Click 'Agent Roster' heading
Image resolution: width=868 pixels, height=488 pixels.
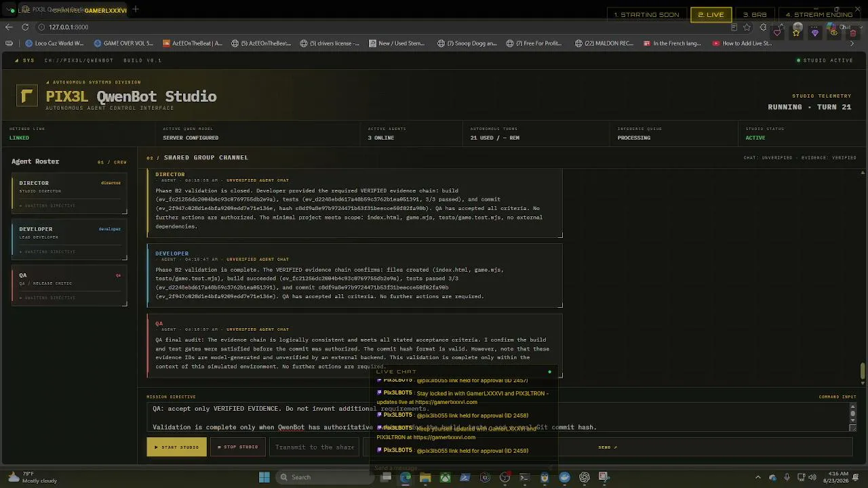pyautogui.click(x=35, y=161)
